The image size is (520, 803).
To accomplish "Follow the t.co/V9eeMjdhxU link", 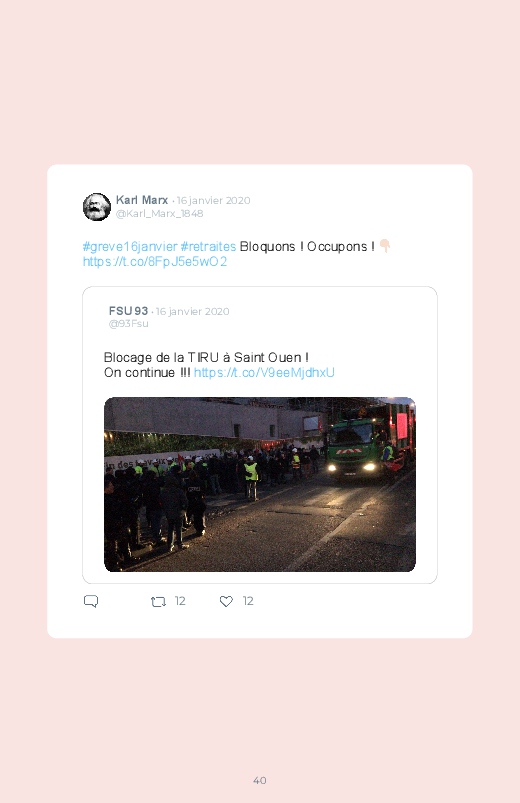I will 264,372.
